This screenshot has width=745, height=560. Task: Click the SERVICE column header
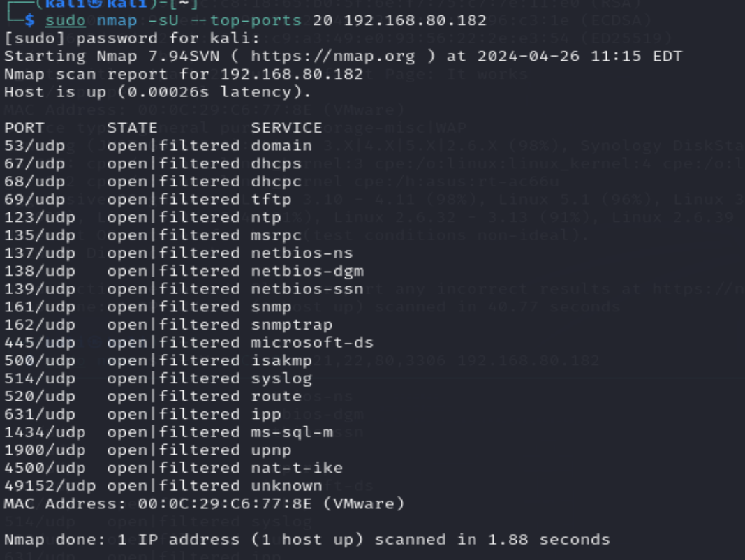pyautogui.click(x=286, y=128)
